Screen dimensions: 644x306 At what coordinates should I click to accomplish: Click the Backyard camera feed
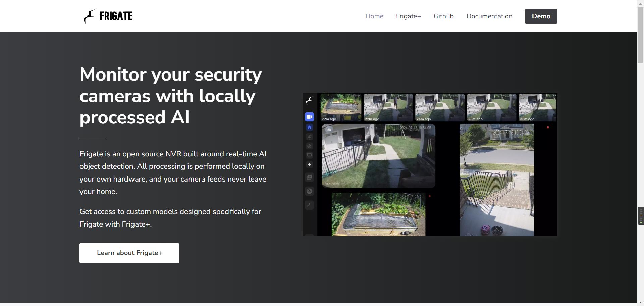click(378, 156)
